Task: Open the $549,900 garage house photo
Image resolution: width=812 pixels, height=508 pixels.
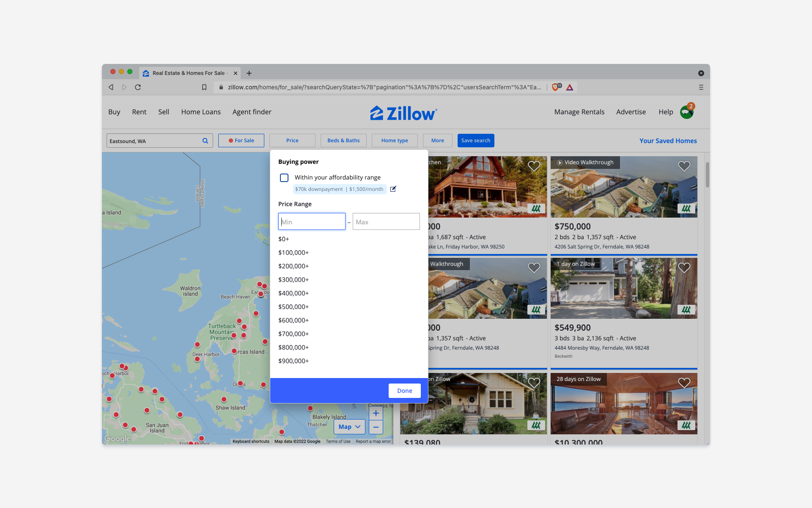Action: [x=624, y=288]
